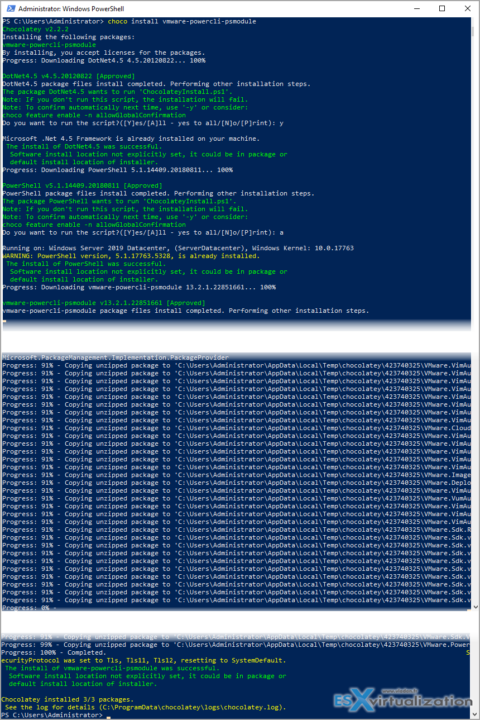This screenshot has width=480, height=720.
Task: Click the 'Chocolatey v2.2.2' version line
Action: pyautogui.click(x=35, y=29)
